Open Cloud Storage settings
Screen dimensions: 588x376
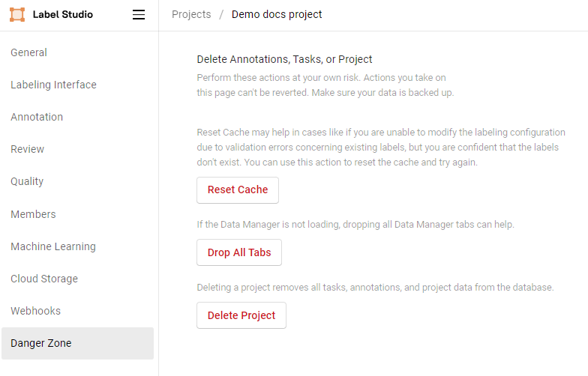coord(44,279)
